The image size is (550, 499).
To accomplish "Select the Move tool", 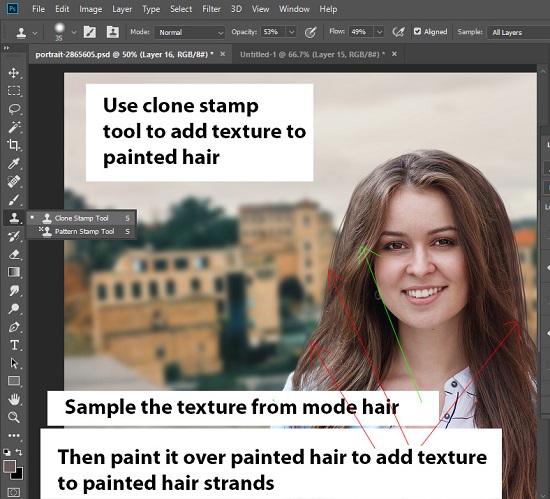I will [x=14, y=73].
